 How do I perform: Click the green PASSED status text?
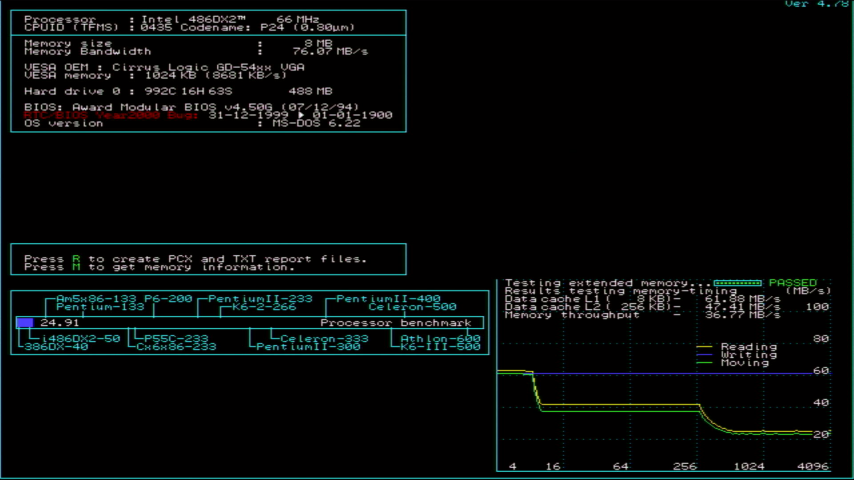click(792, 283)
